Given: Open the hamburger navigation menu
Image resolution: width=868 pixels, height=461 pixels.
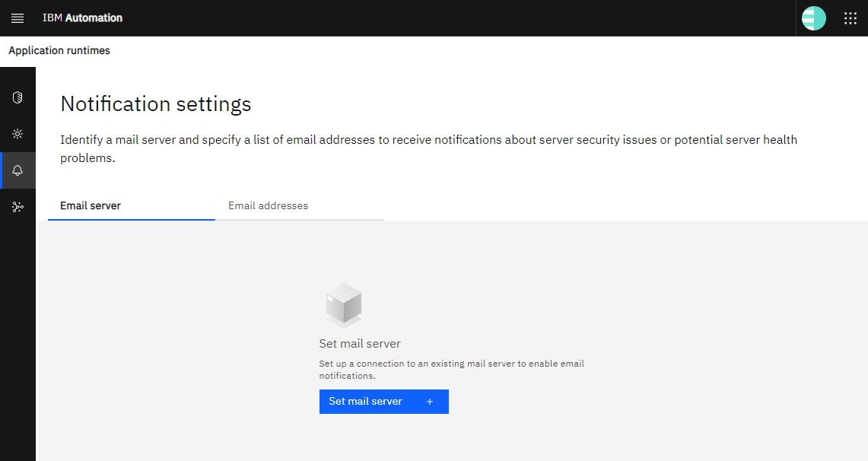Looking at the screenshot, I should point(17,18).
